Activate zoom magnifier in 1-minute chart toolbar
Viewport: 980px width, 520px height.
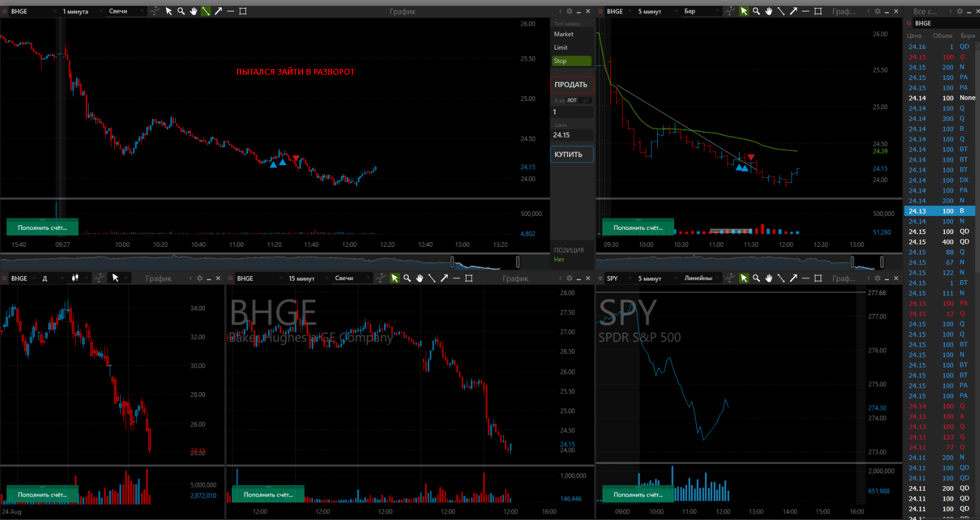coord(181,11)
